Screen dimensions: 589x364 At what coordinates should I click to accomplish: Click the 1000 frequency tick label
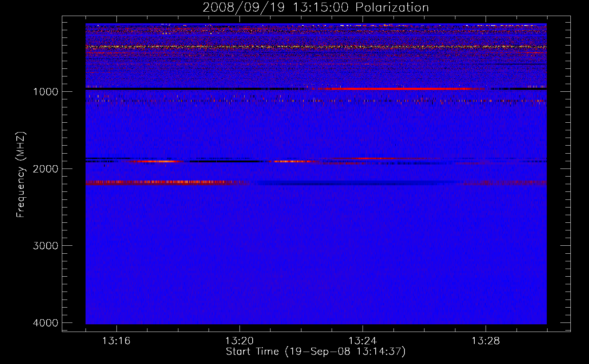click(46, 92)
